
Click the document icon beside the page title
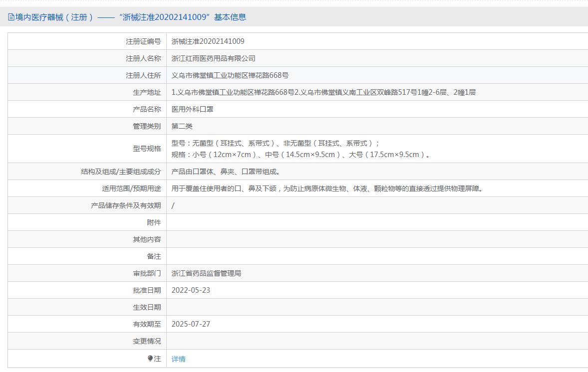(x=11, y=17)
